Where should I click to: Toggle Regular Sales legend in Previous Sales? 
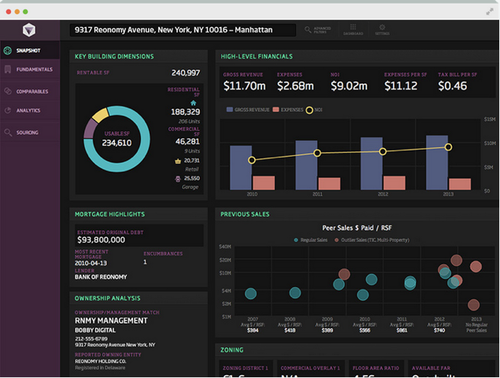pyautogui.click(x=311, y=240)
